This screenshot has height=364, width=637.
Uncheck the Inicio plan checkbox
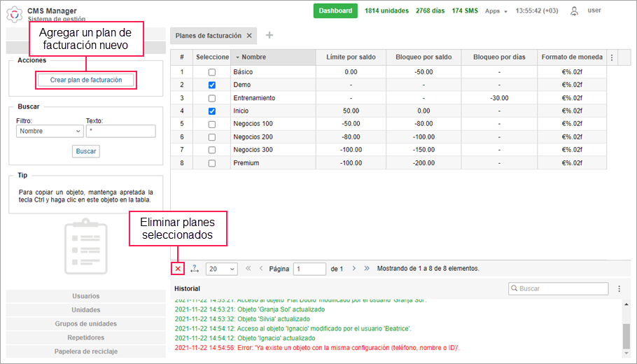point(212,111)
